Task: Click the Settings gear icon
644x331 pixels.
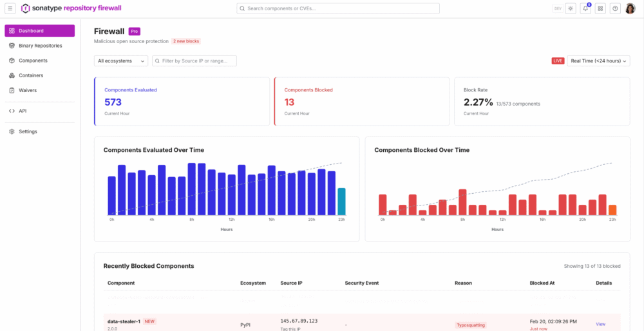Action: [x=12, y=131]
